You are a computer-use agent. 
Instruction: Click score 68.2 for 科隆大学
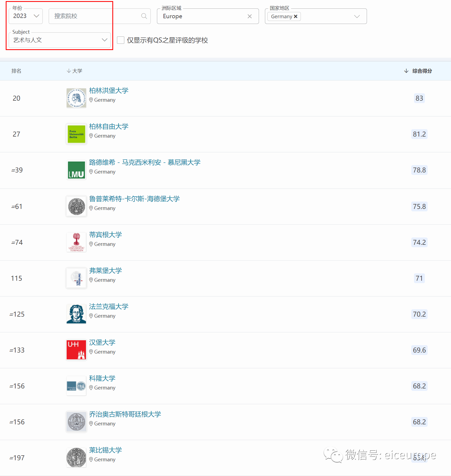[419, 386]
